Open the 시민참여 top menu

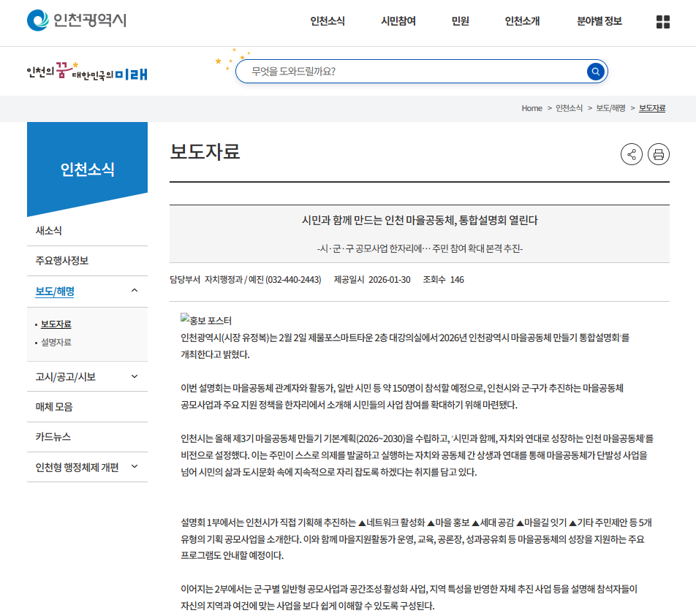(398, 21)
